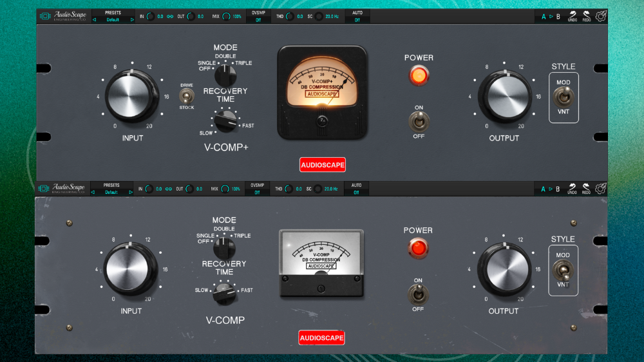Select the B state in V-COMP toolbar
Viewport: 644px width, 362px height.
[558, 189]
